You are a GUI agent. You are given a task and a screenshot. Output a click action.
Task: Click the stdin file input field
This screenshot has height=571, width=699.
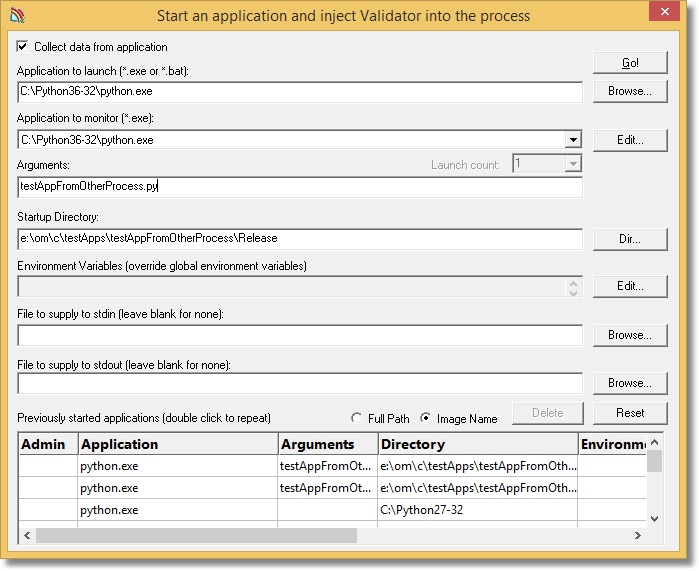(x=300, y=335)
